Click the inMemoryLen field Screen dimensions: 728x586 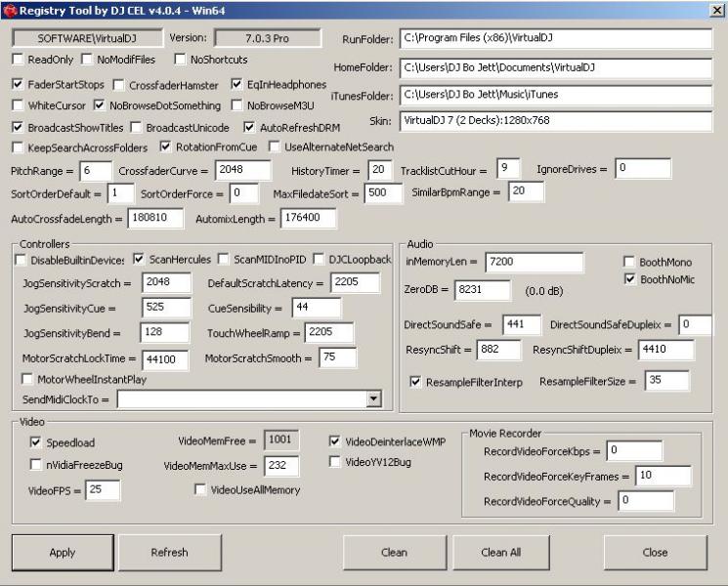535,262
